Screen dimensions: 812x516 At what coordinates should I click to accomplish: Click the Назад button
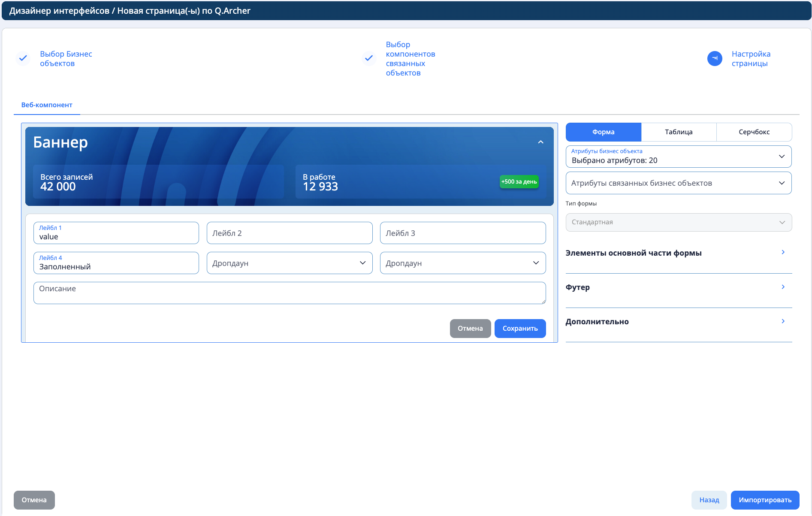pyautogui.click(x=709, y=500)
